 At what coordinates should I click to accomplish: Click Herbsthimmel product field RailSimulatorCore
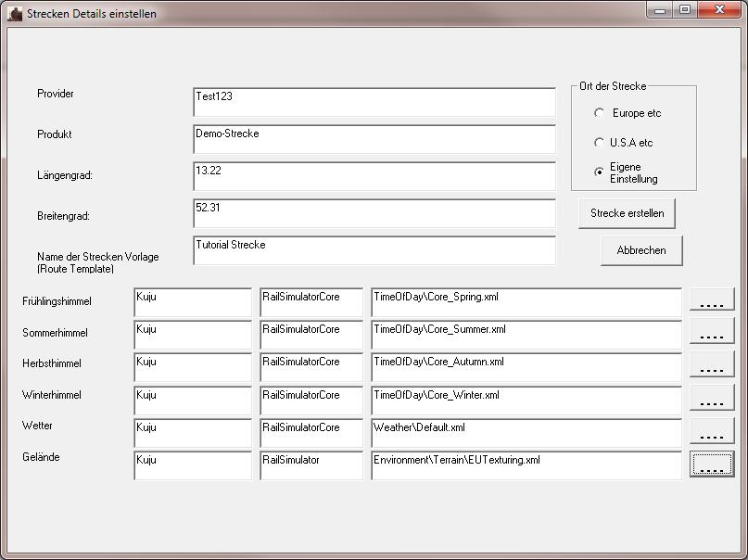(311, 367)
